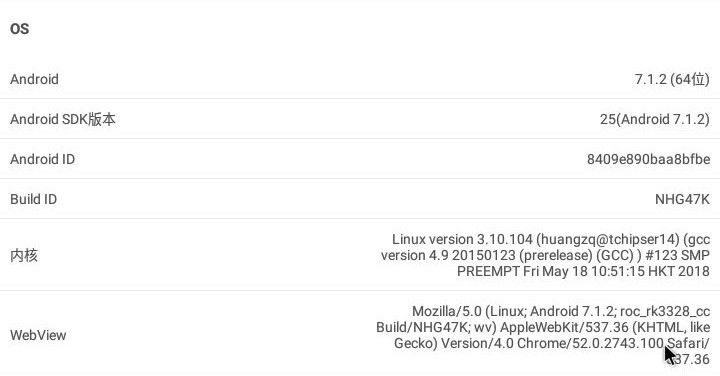
Task: Tap the Chrome/52.0.2743.100 version text
Action: [x=591, y=343]
